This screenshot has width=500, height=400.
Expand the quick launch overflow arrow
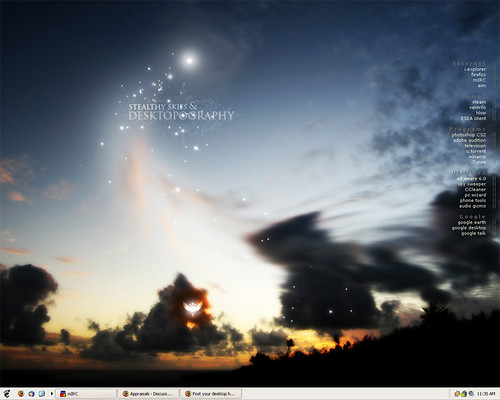tap(52, 394)
